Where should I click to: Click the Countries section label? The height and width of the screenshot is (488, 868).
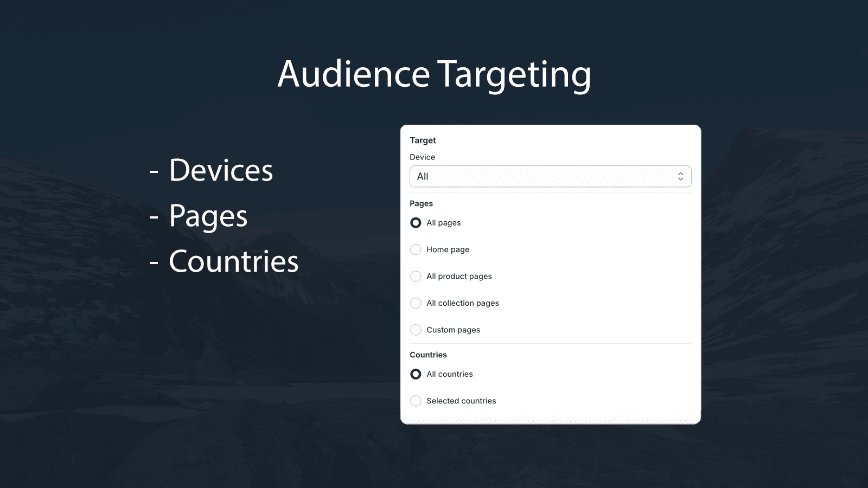[x=428, y=355]
